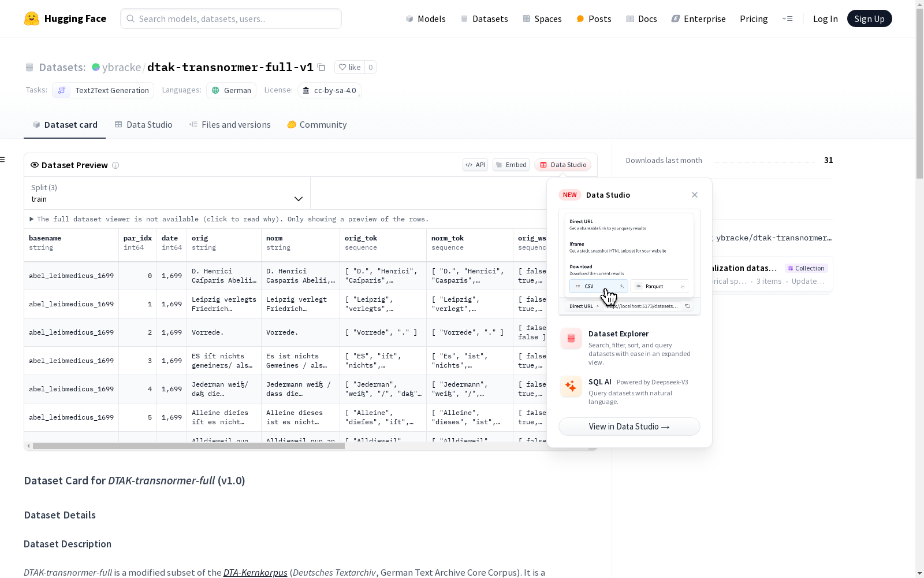Screen dimensions: 924x578
Task: Open the Split train dropdown
Action: tap(167, 193)
